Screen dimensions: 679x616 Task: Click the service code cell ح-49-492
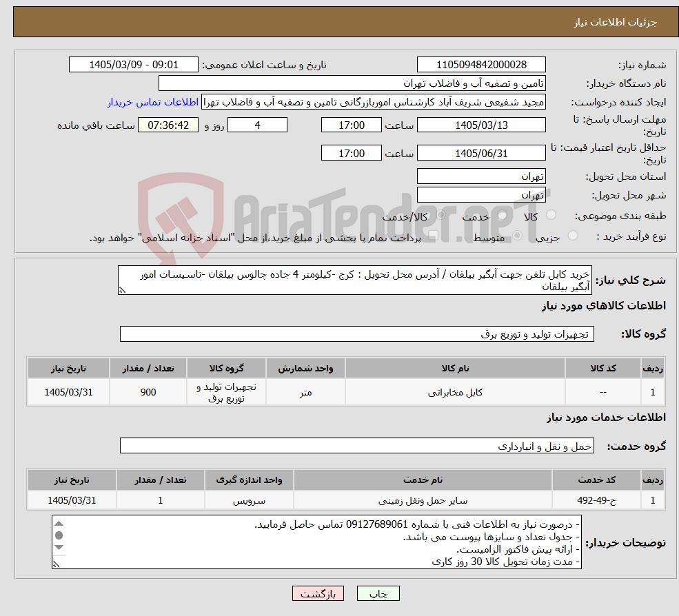tap(596, 500)
